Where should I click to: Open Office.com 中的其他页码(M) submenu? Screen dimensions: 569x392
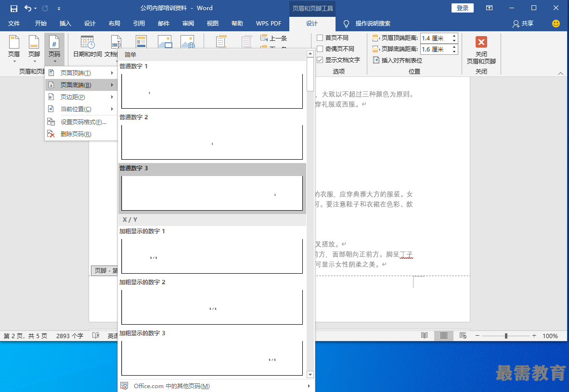(x=216, y=386)
